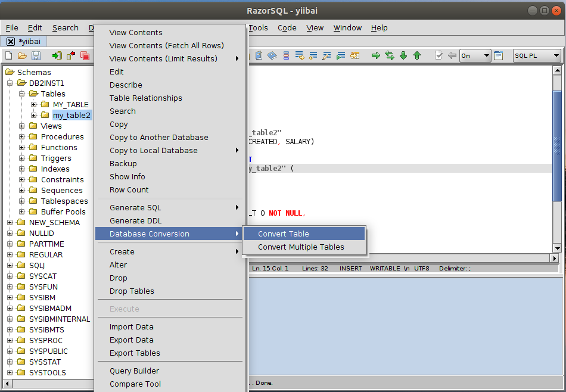The height and width of the screenshot is (392, 566).
Task: Open the File menu
Action: [x=12, y=28]
